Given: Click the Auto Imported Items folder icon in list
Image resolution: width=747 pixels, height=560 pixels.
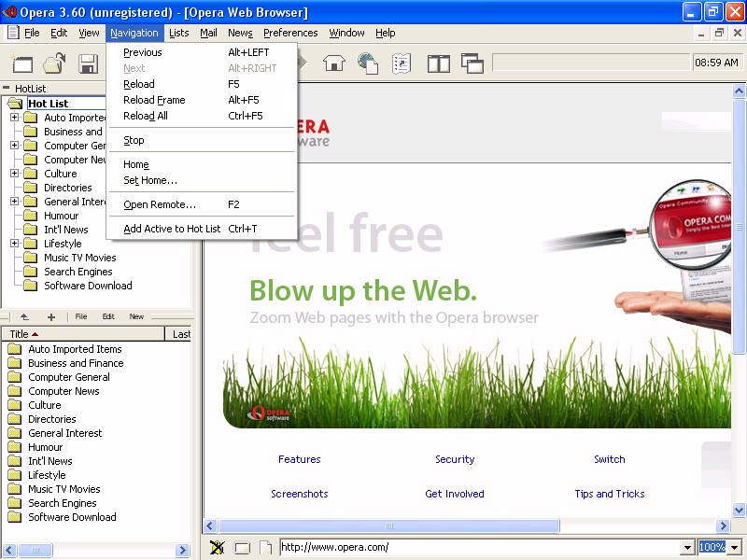Looking at the screenshot, I should tap(15, 349).
